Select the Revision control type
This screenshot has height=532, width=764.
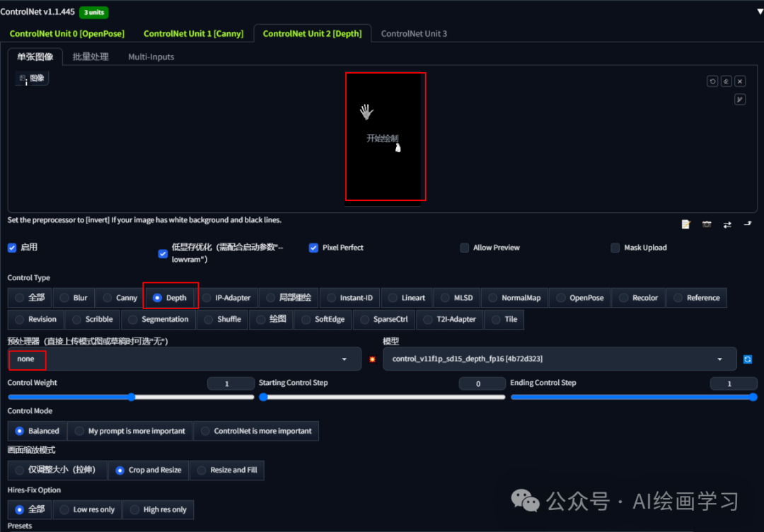pos(35,320)
